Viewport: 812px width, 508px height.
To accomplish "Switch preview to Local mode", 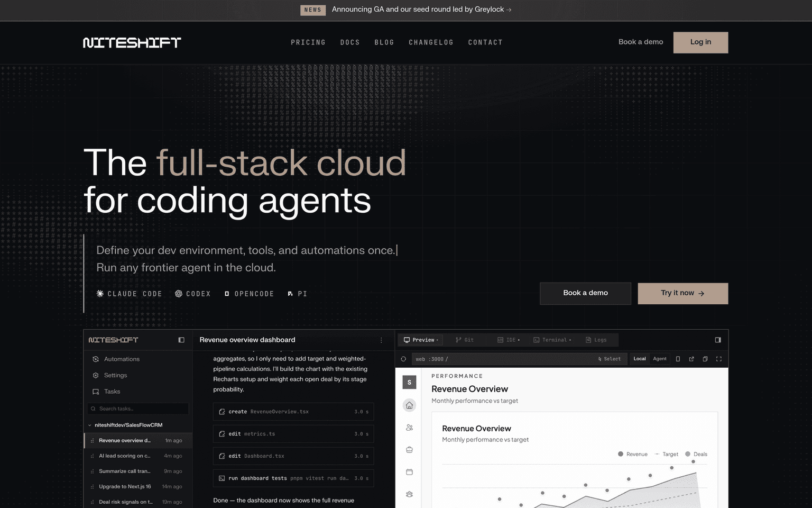I will pyautogui.click(x=640, y=359).
